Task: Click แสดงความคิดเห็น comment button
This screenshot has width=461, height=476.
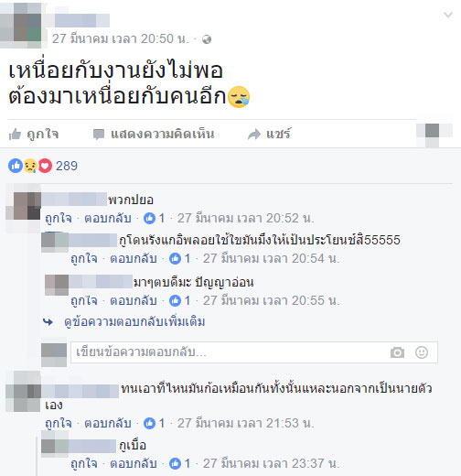Action: 154,135
